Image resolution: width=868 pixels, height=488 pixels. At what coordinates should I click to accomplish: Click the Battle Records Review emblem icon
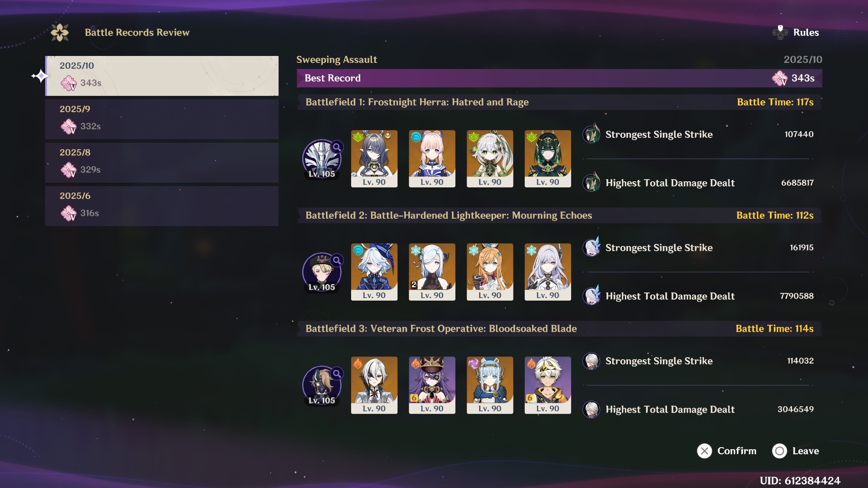(x=60, y=33)
